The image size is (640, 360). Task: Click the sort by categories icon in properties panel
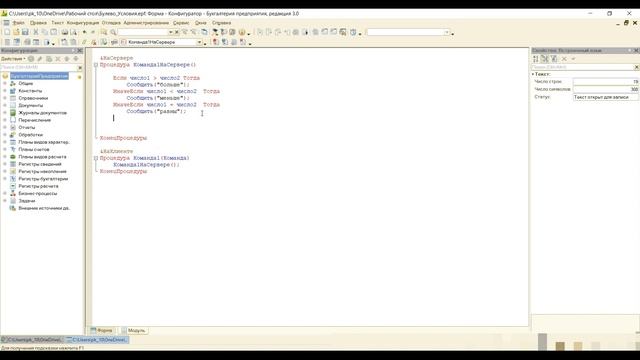point(544,59)
